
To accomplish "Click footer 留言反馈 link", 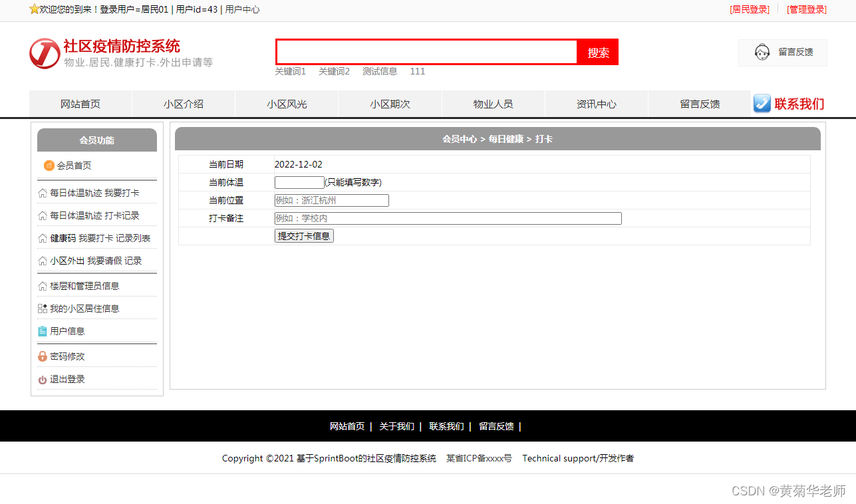I will (496, 426).
